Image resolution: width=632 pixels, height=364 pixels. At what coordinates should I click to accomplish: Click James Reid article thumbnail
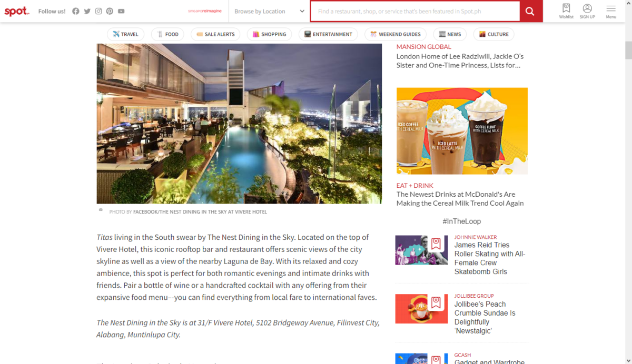click(421, 250)
